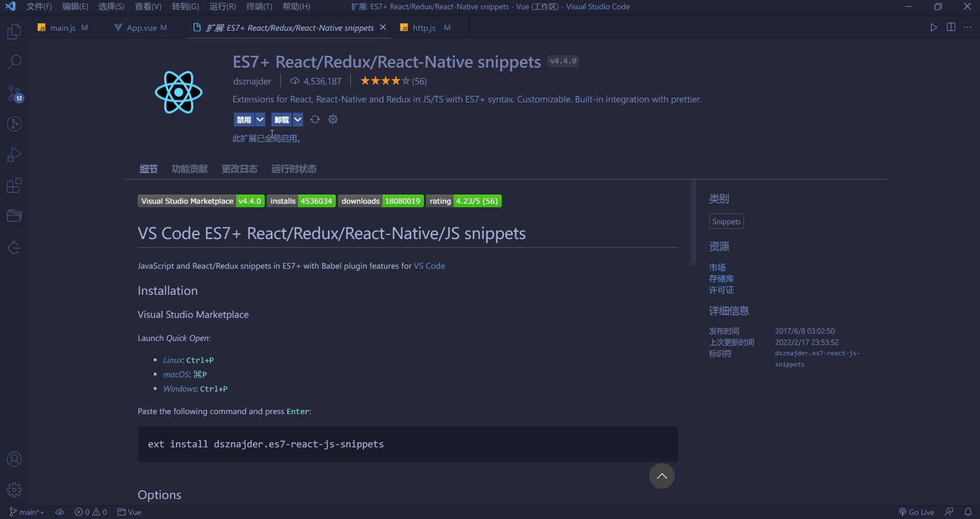
Task: Open the Explorer view in activity bar
Action: coord(14,32)
